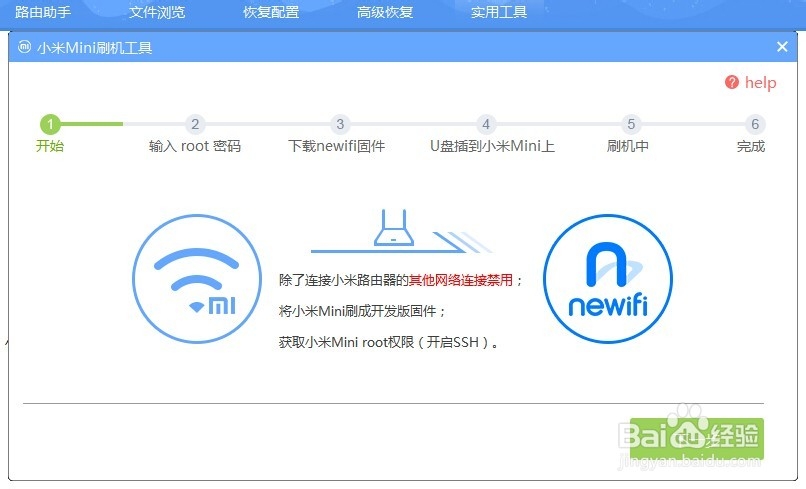Click the 小米Mini刷机工具 title text

coord(95,48)
